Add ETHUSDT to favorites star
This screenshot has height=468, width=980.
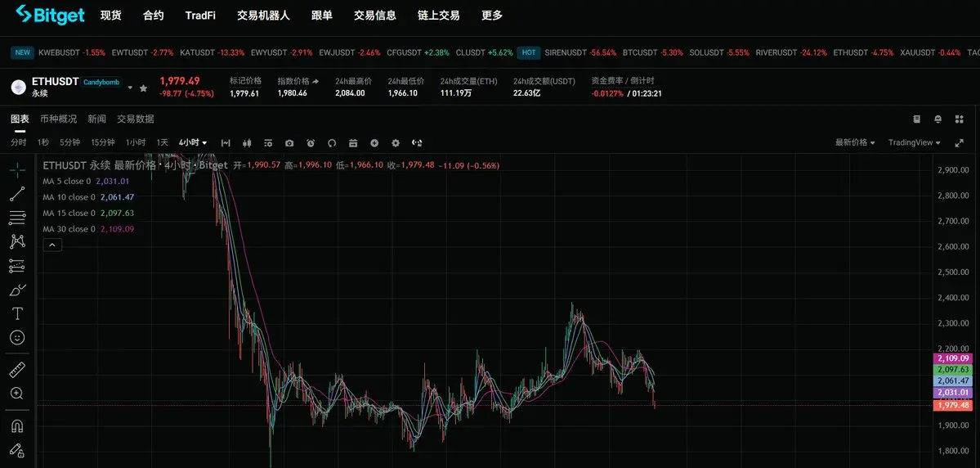tap(143, 88)
